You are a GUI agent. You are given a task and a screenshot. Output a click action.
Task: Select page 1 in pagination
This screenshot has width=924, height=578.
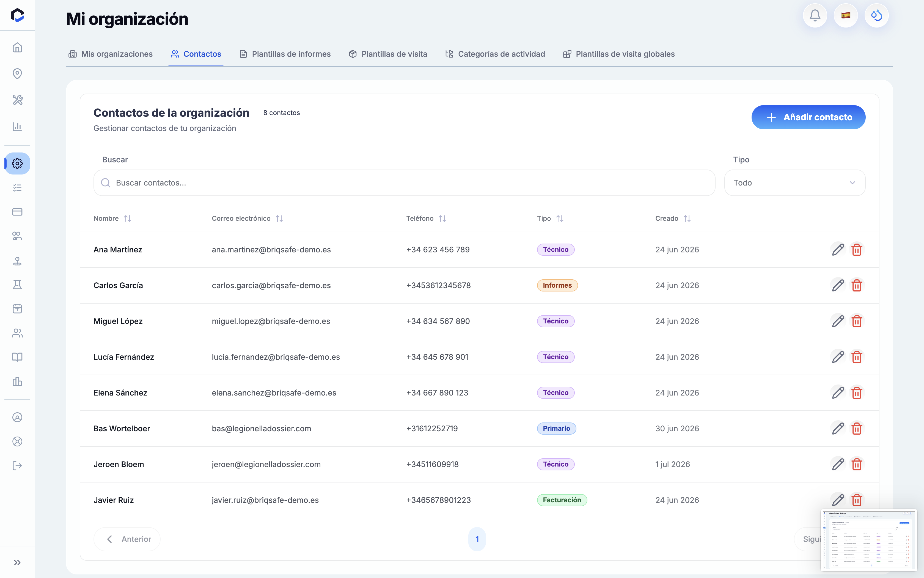(x=477, y=539)
